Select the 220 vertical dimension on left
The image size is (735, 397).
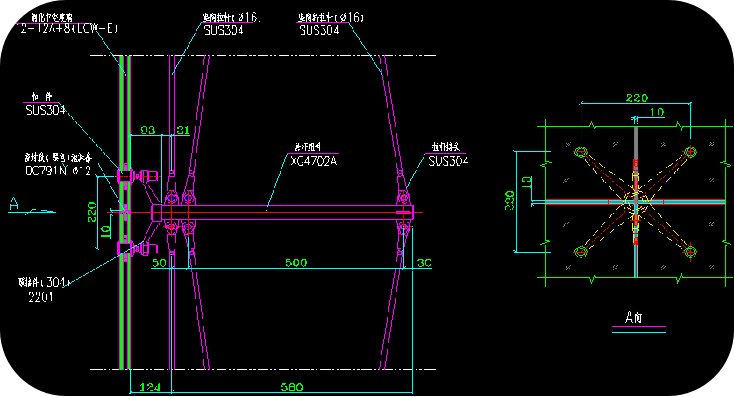coord(92,212)
